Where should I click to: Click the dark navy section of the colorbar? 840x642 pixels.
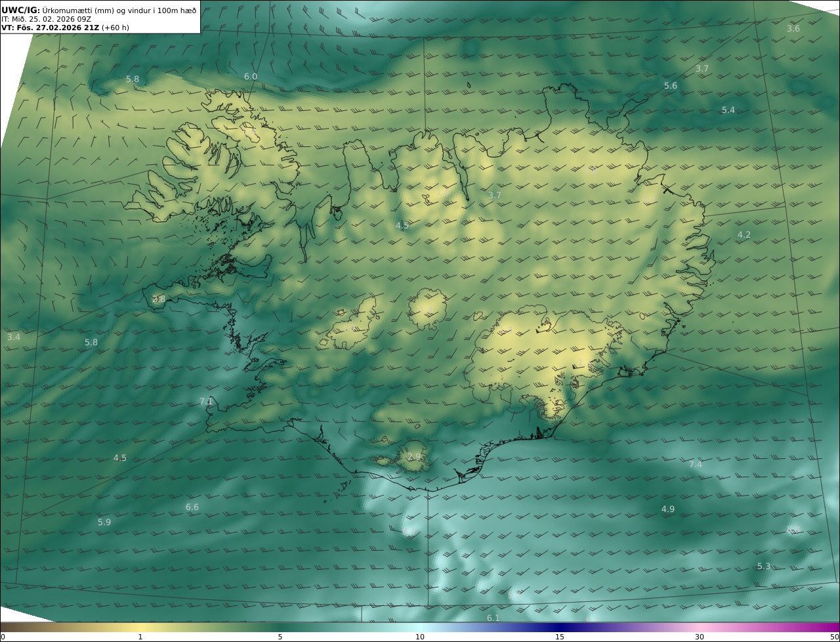pos(560,628)
